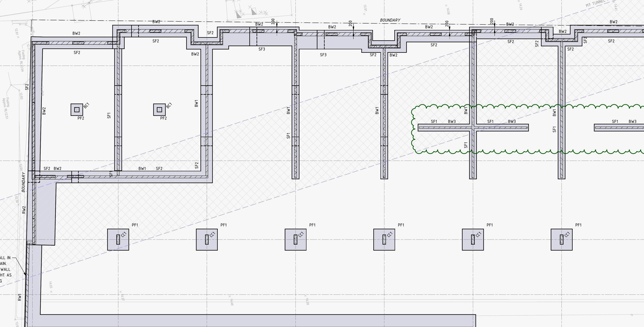Select the Footing Approx. RL12.51 note
The width and height of the screenshot is (644, 327).
point(6,108)
